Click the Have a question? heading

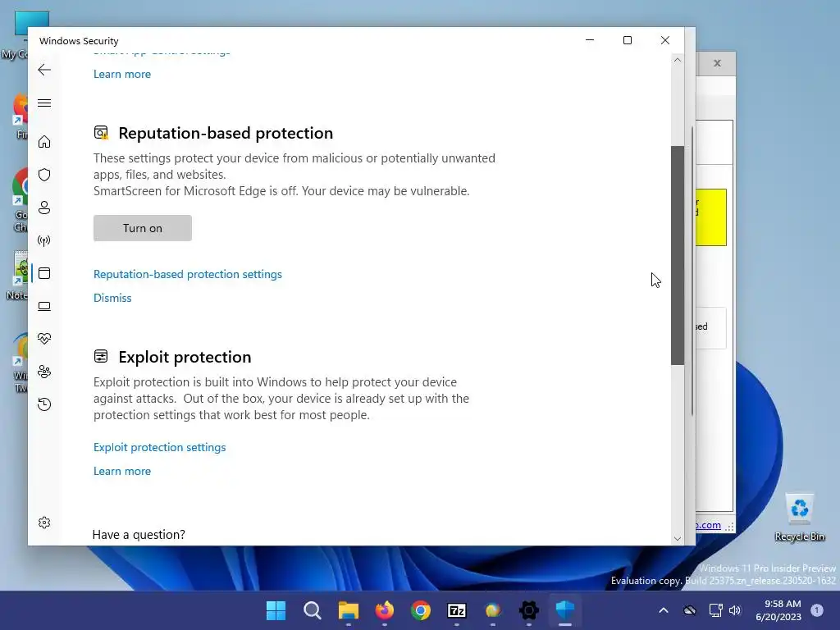click(x=139, y=535)
